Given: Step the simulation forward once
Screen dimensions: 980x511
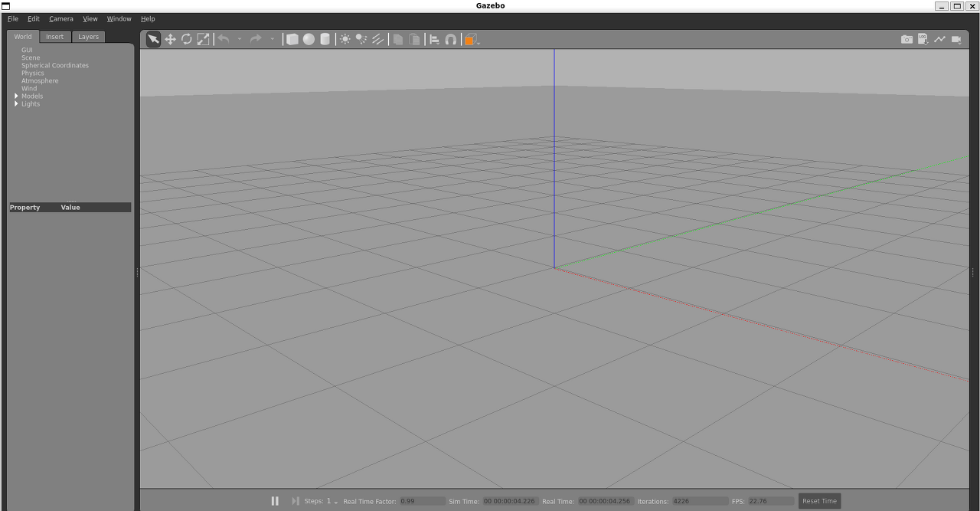Looking at the screenshot, I should (295, 501).
